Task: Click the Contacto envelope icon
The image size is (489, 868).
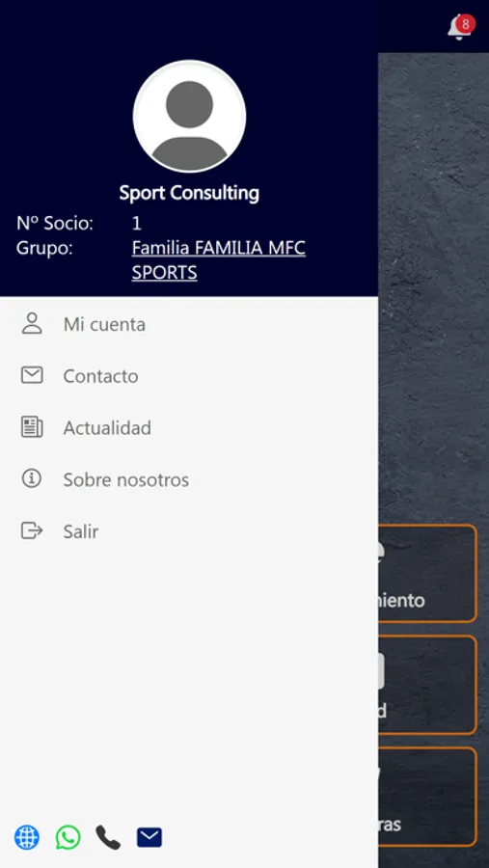Action: pyautogui.click(x=32, y=375)
